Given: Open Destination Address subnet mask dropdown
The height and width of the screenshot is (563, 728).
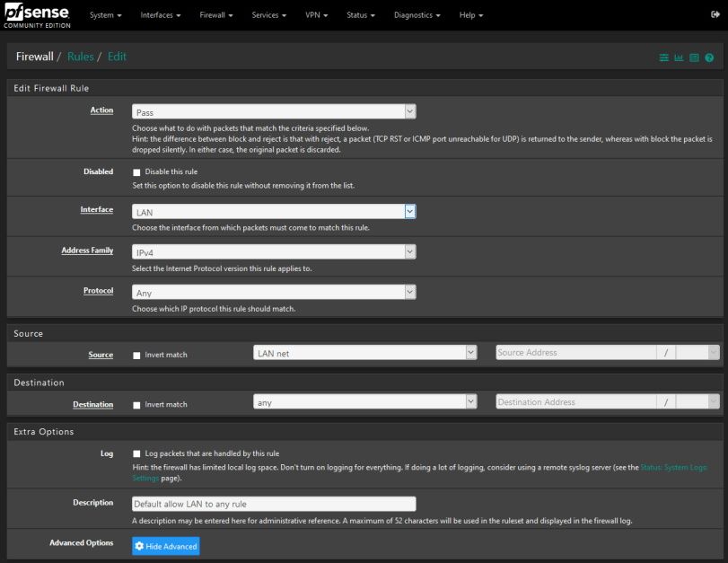Looking at the screenshot, I should (x=697, y=401).
